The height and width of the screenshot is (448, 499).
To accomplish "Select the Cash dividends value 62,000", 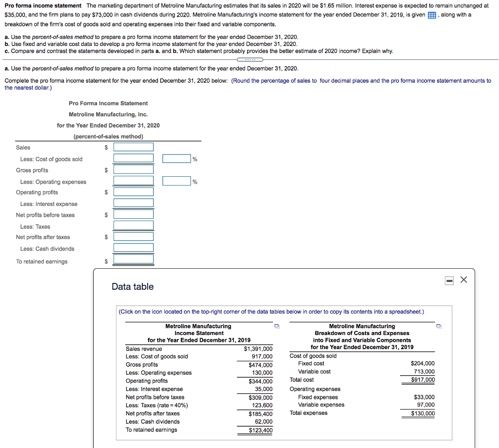I will coord(264,422).
